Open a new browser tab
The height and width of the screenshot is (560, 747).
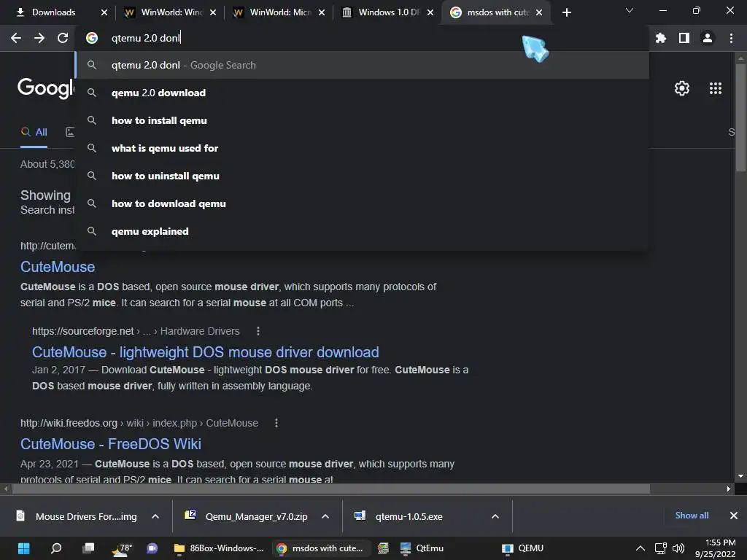point(566,12)
